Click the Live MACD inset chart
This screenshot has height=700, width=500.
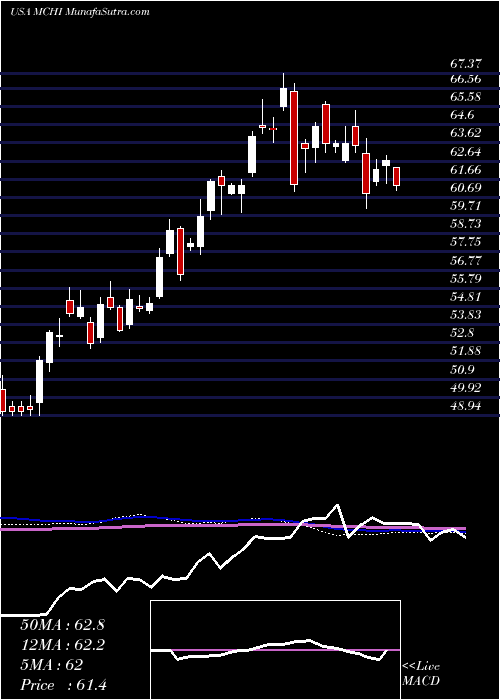tap(276, 650)
